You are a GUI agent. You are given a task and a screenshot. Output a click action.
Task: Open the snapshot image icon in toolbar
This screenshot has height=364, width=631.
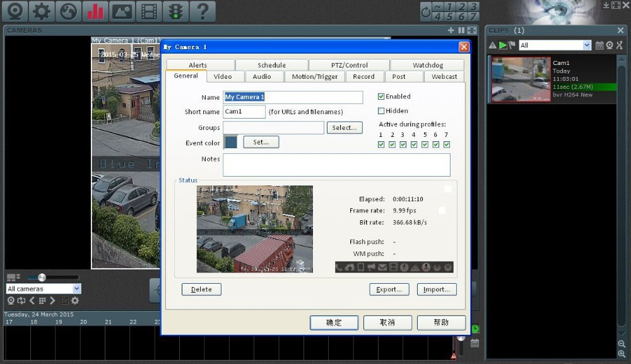[x=122, y=11]
